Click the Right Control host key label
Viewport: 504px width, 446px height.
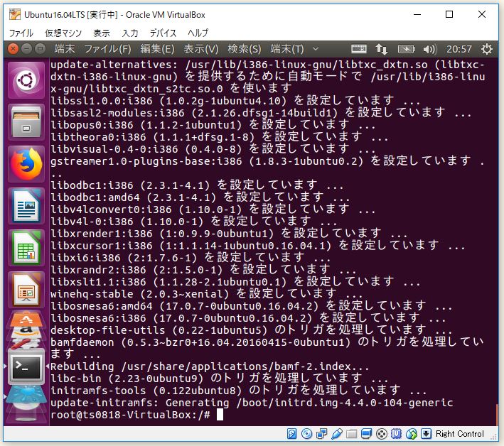[x=460, y=434]
